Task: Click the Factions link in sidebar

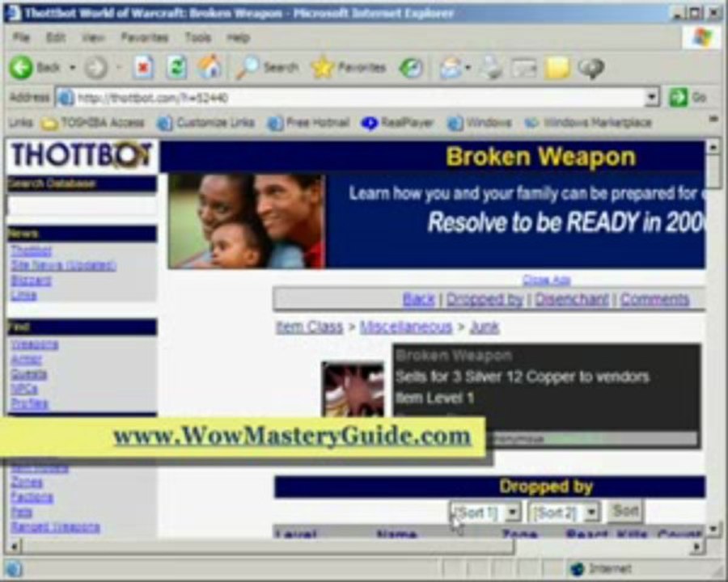Action: point(32,498)
